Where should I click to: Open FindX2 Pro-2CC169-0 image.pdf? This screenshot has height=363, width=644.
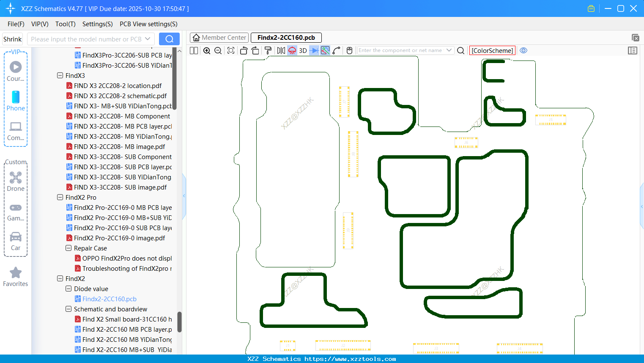pos(119,238)
